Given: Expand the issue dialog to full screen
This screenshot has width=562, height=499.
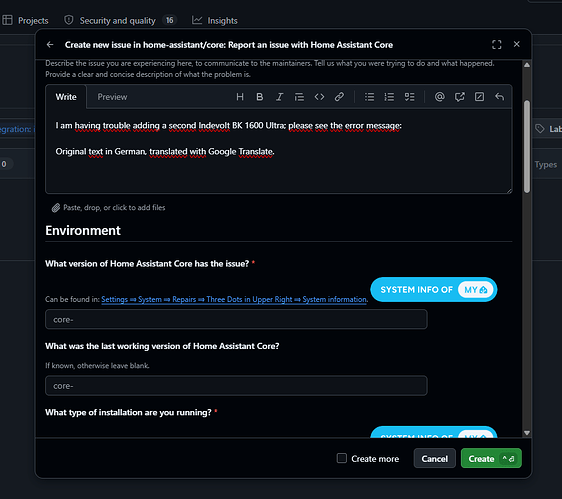Looking at the screenshot, I should click(496, 44).
